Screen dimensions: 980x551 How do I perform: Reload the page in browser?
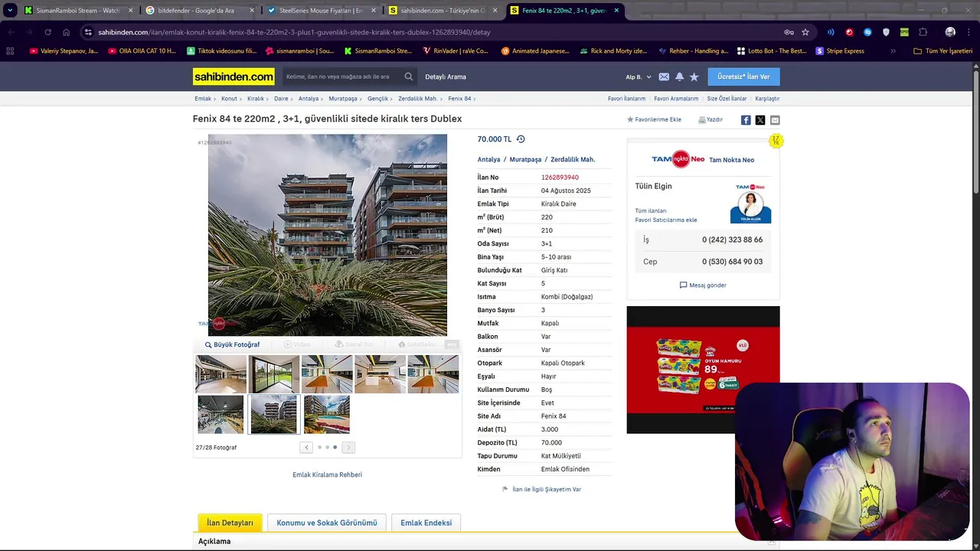pos(47,32)
